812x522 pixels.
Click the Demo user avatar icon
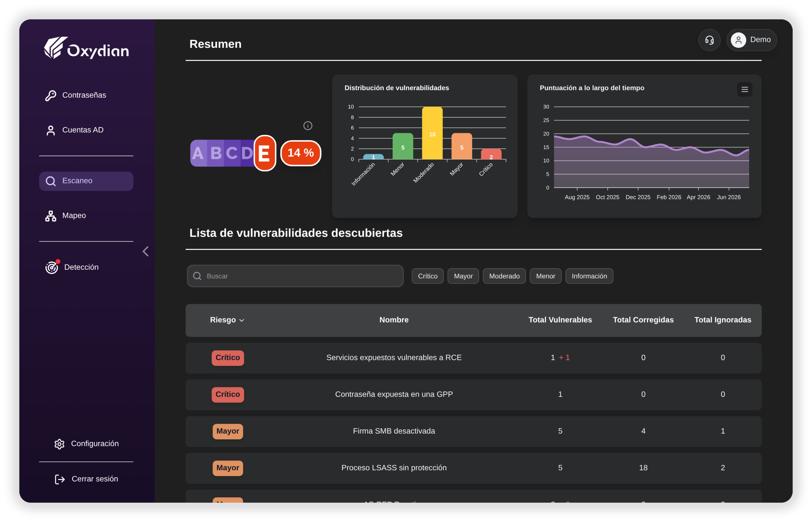738,40
